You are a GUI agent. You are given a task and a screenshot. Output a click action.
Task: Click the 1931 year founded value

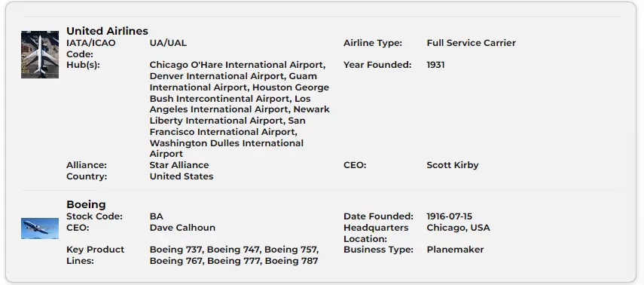coord(436,65)
